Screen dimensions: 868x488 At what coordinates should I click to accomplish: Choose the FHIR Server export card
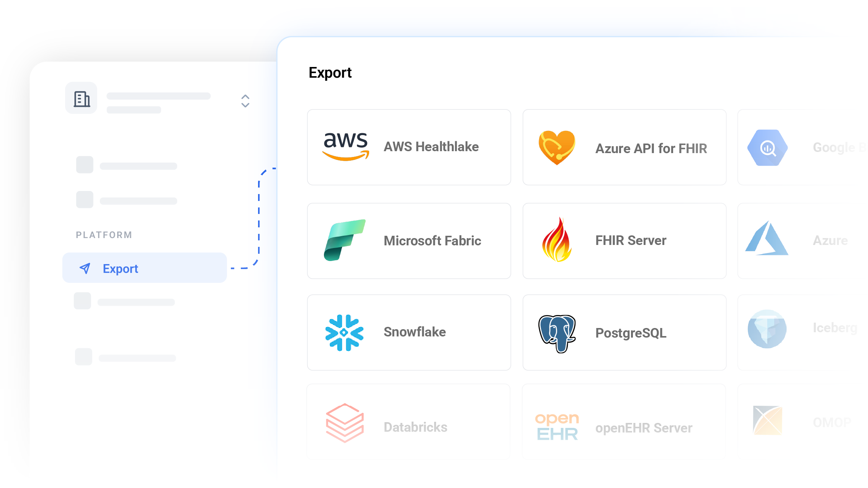[624, 241]
